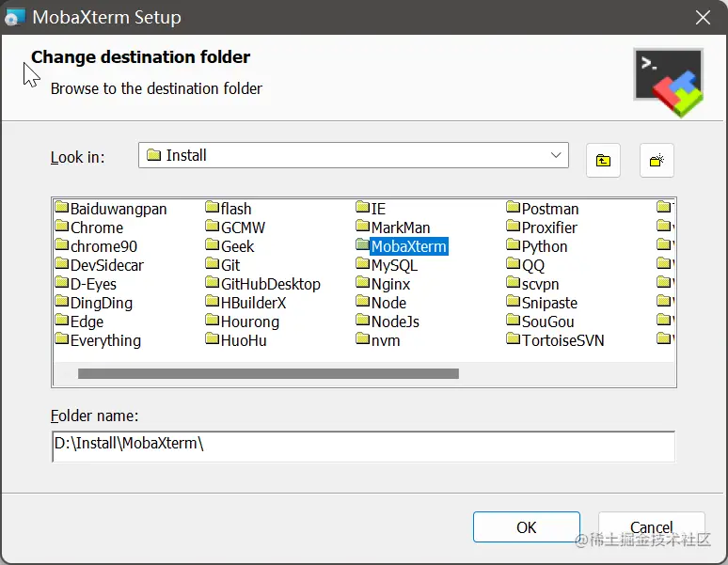Viewport: 728px width, 565px height.
Task: Cancel the folder selection
Action: tap(652, 527)
